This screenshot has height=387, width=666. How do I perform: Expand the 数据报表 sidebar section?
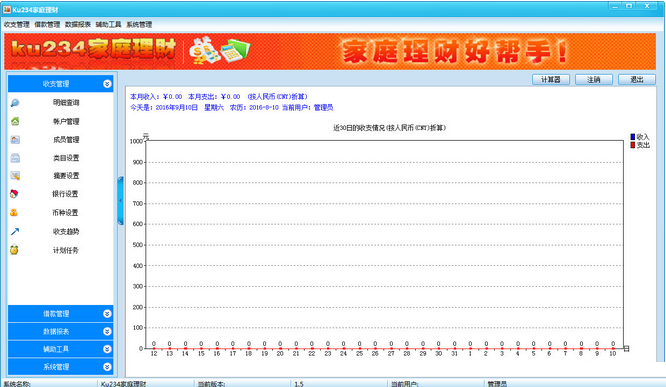pos(60,331)
